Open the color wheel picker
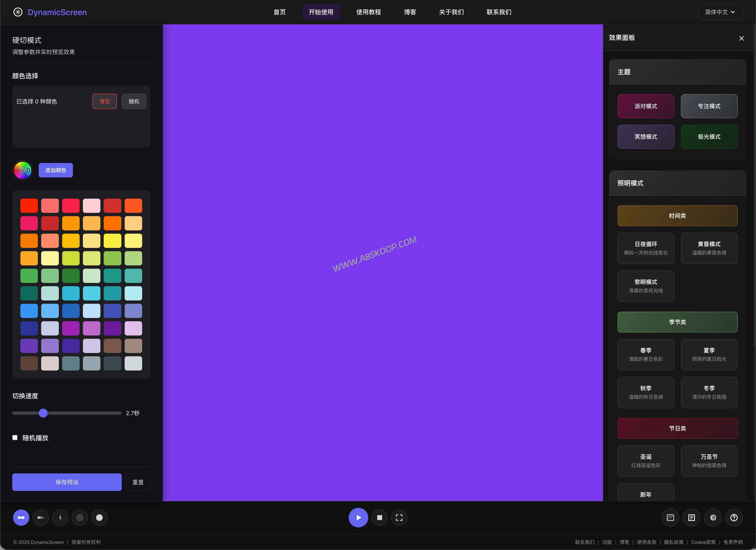The width and height of the screenshot is (756, 550). (22, 170)
